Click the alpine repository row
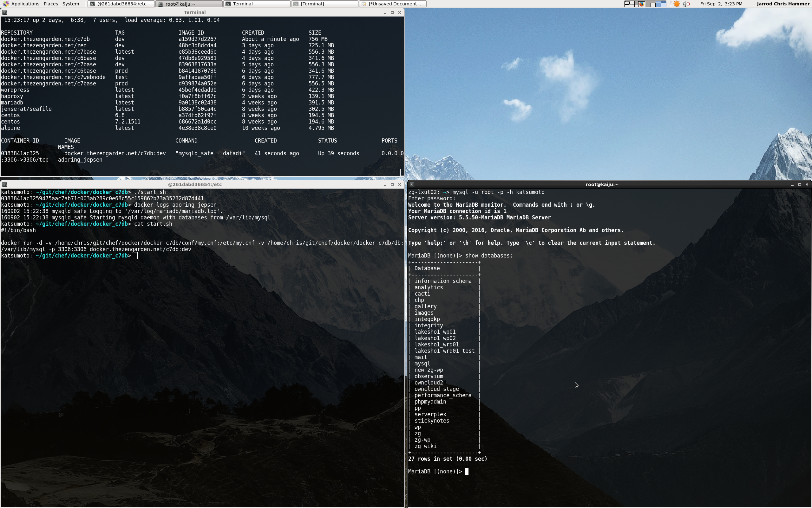The width and height of the screenshot is (812, 508). (x=167, y=128)
